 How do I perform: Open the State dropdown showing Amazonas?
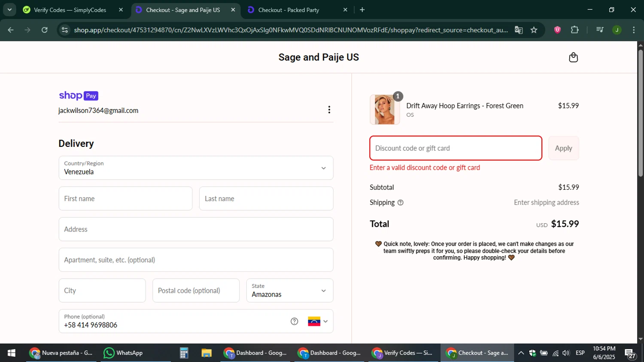(290, 291)
